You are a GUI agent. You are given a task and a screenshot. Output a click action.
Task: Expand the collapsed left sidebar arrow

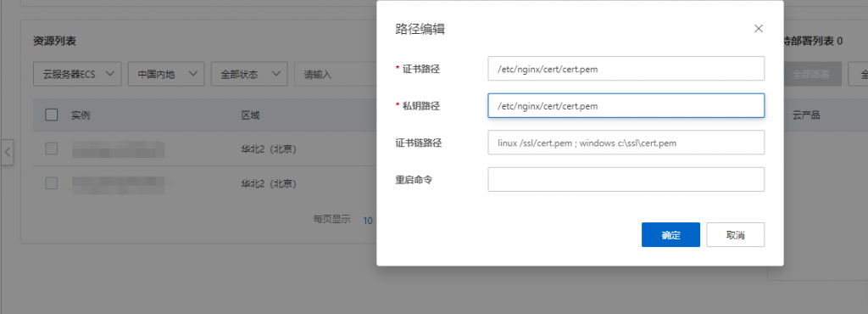pyautogui.click(x=7, y=152)
